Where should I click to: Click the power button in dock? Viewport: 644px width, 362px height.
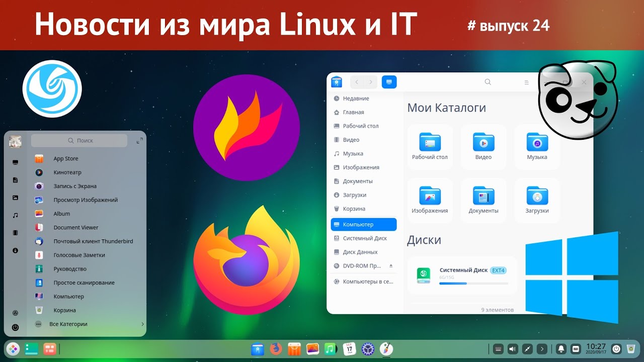coord(616,349)
